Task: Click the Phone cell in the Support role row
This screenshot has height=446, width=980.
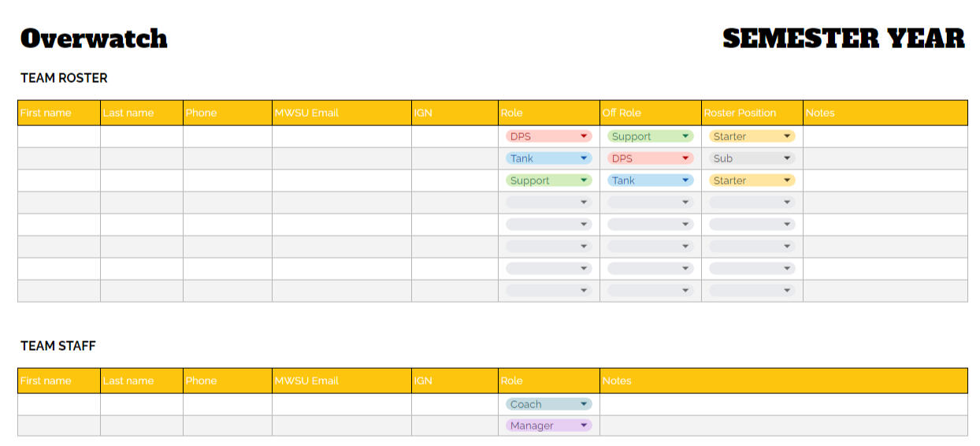Action: (x=228, y=180)
